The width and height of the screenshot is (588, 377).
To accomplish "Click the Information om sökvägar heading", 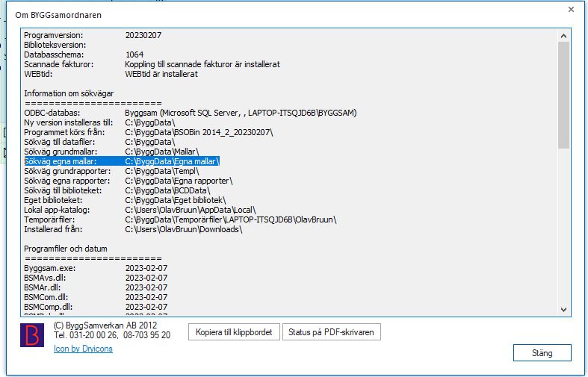I will coord(69,93).
